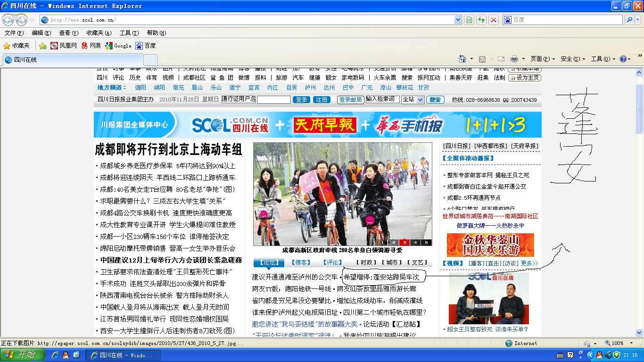The height and width of the screenshot is (362, 644).
Task: Click the vertical scrollbar down arrow
Action: click(639, 333)
